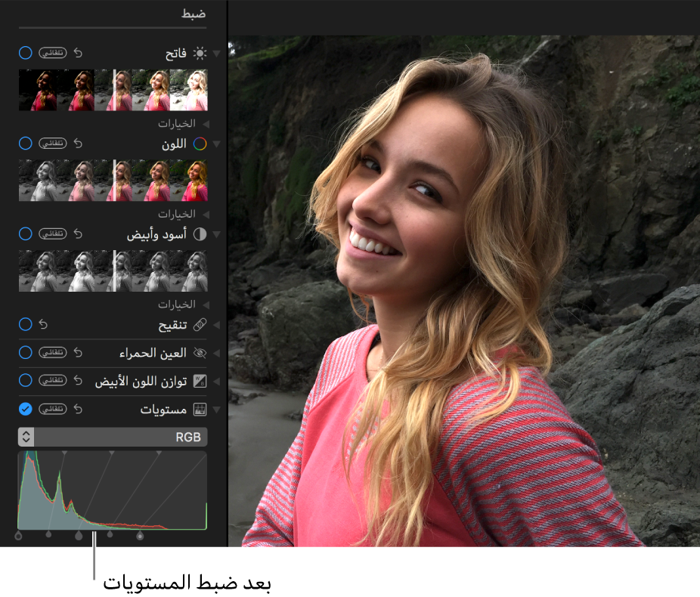Click the Auto (تلقائي) button for Color
Image resolution: width=700 pixels, height=597 pixels.
click(x=53, y=144)
